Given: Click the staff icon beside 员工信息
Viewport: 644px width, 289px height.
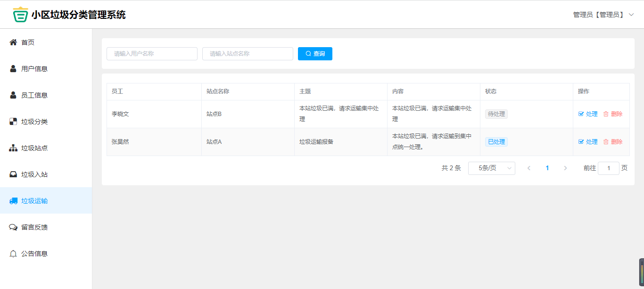Looking at the screenshot, I should coord(13,95).
